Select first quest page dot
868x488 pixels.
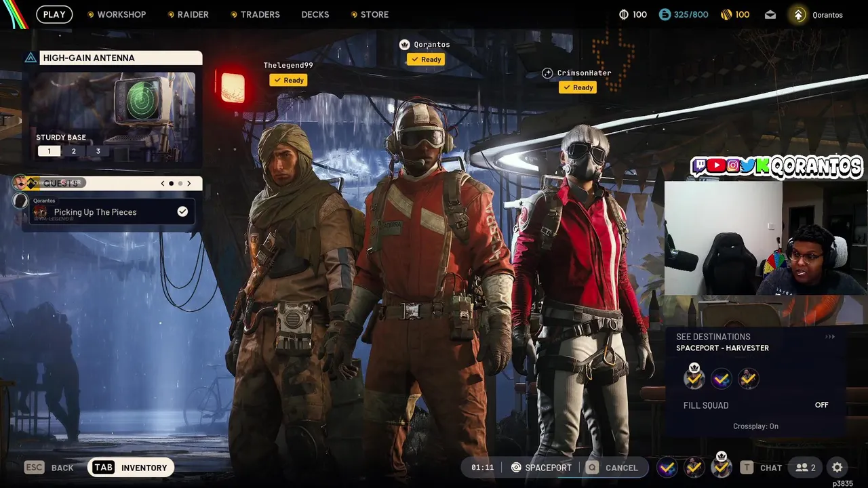tap(171, 183)
